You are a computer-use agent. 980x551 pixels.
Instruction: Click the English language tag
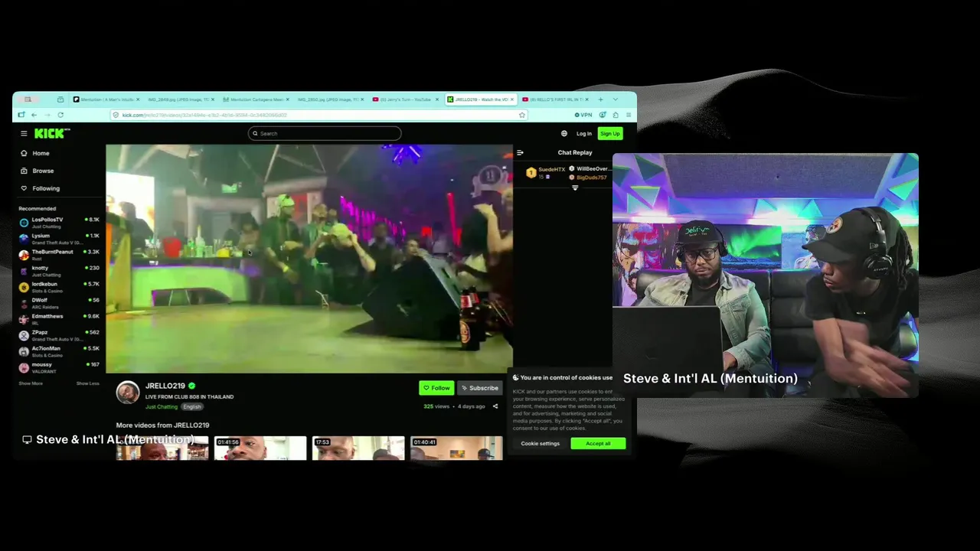(192, 406)
